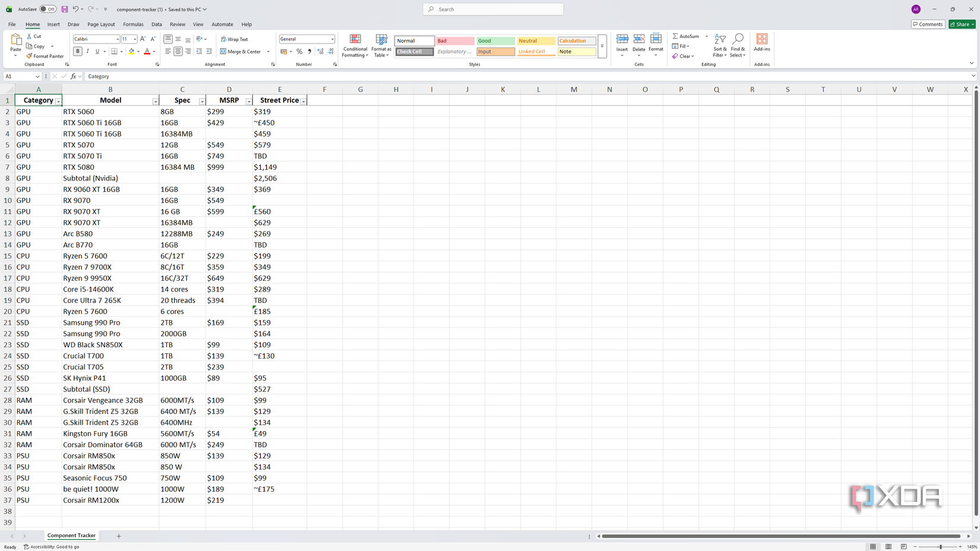Screen dimensions: 980x551
Task: Click the zoom slider handle
Action: pyautogui.click(x=940, y=547)
